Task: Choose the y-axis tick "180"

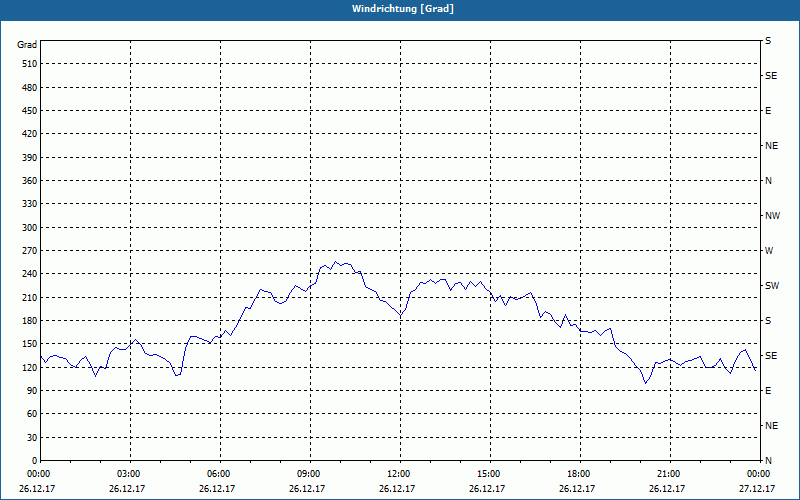Action: click(x=30, y=321)
